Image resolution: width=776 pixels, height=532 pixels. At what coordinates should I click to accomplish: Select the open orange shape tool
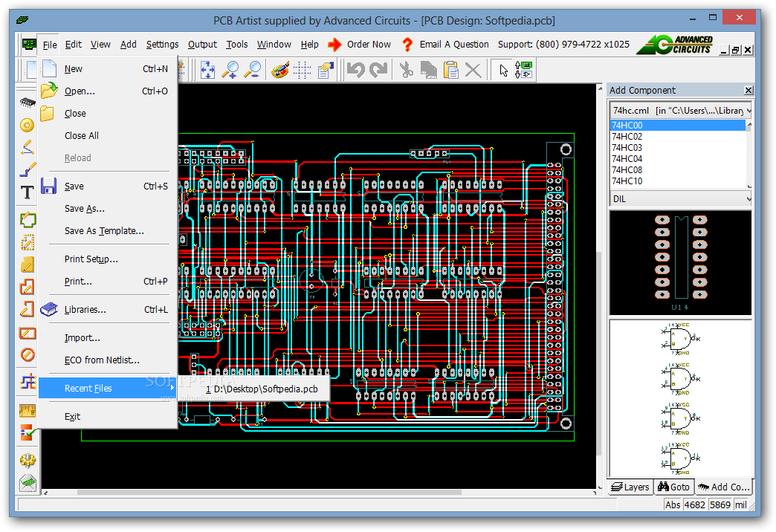[x=28, y=309]
